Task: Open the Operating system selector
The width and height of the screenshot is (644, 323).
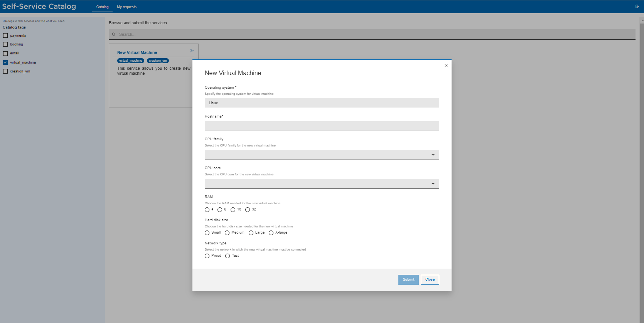Action: point(322,103)
